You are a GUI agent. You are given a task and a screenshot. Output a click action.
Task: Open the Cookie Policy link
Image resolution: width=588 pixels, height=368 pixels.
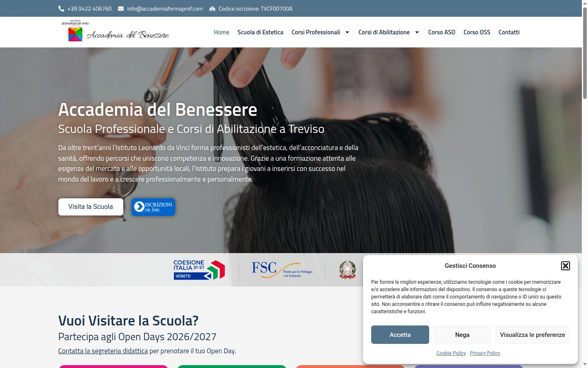pos(451,353)
